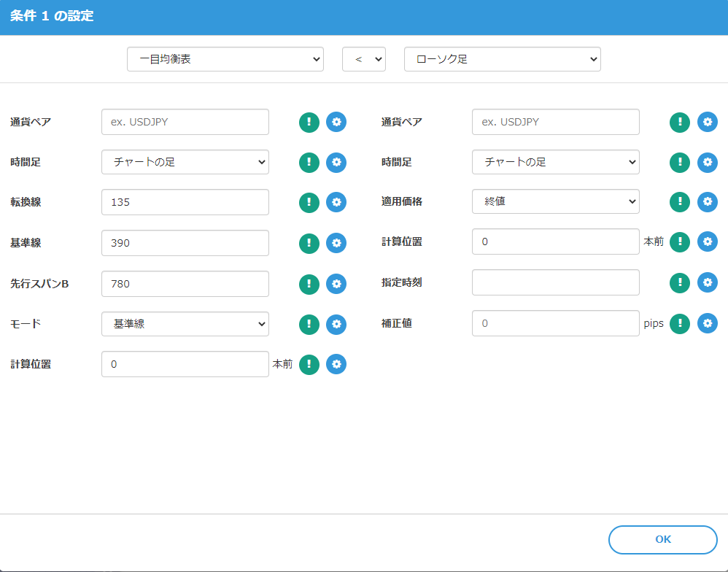Click green info icon for right 計算位置
The width and height of the screenshot is (728, 572).
click(680, 242)
